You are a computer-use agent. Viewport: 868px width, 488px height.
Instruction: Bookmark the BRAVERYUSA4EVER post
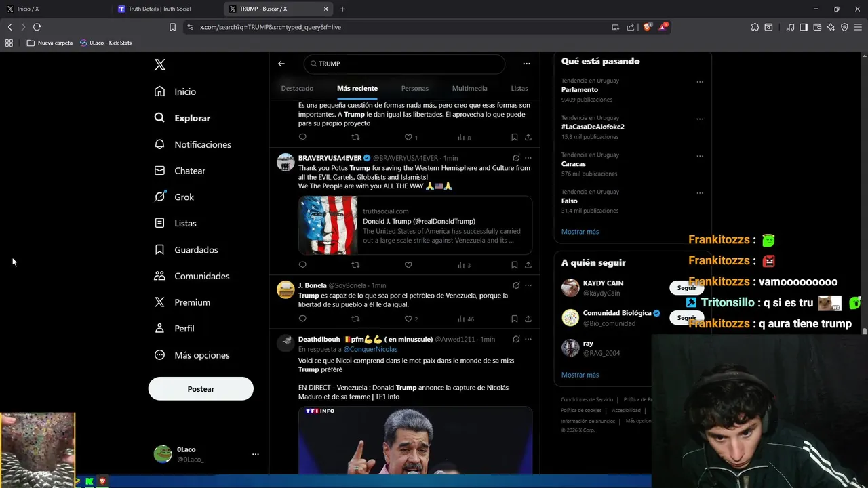click(x=515, y=265)
